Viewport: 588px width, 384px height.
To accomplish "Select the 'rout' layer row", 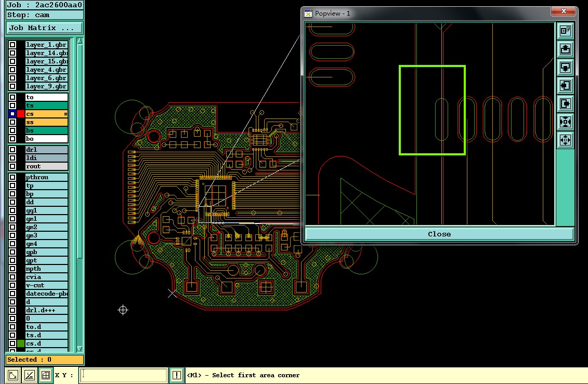I will pyautogui.click(x=46, y=166).
